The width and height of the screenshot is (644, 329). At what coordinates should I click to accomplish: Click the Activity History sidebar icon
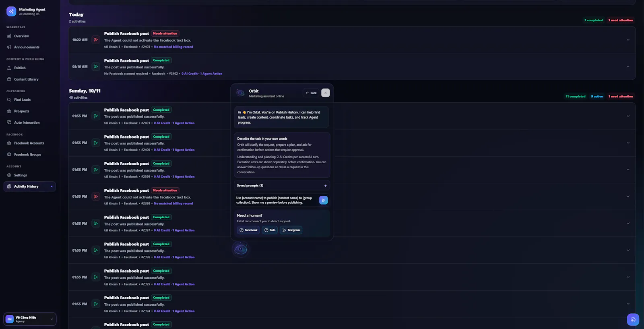pyautogui.click(x=9, y=186)
